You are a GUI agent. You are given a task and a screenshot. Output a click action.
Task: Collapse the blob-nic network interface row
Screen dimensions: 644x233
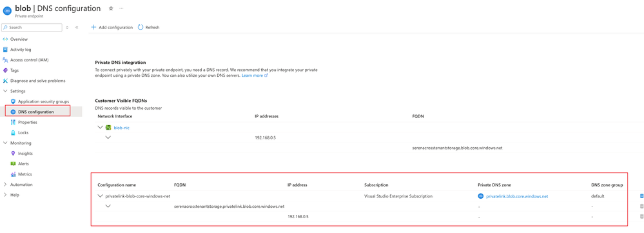100,127
